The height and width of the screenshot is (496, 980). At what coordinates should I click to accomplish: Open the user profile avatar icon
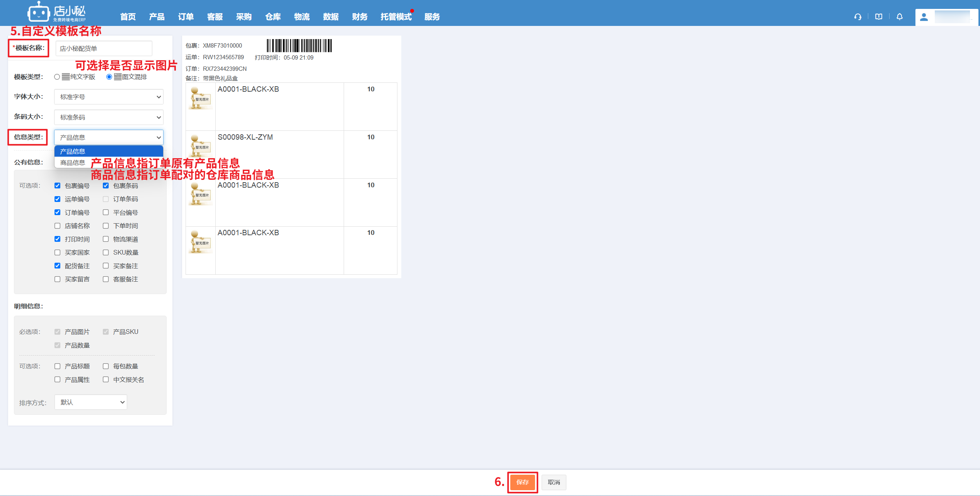coord(924,17)
